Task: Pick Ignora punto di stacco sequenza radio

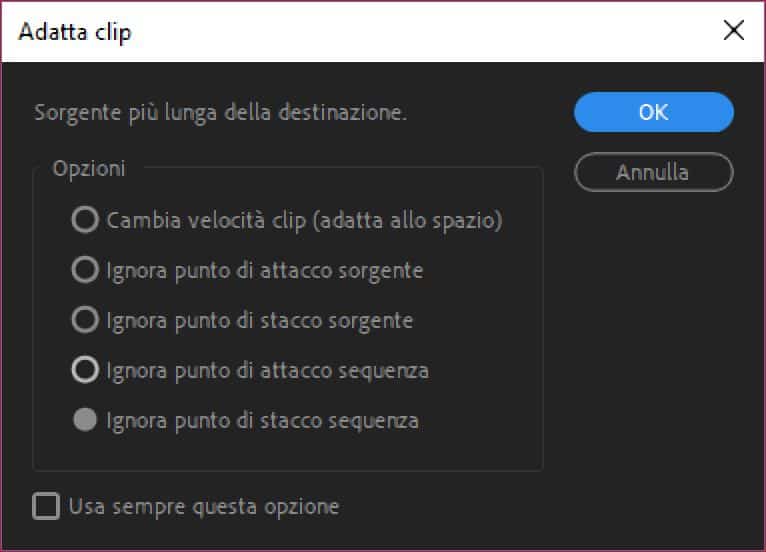Action: point(85,420)
